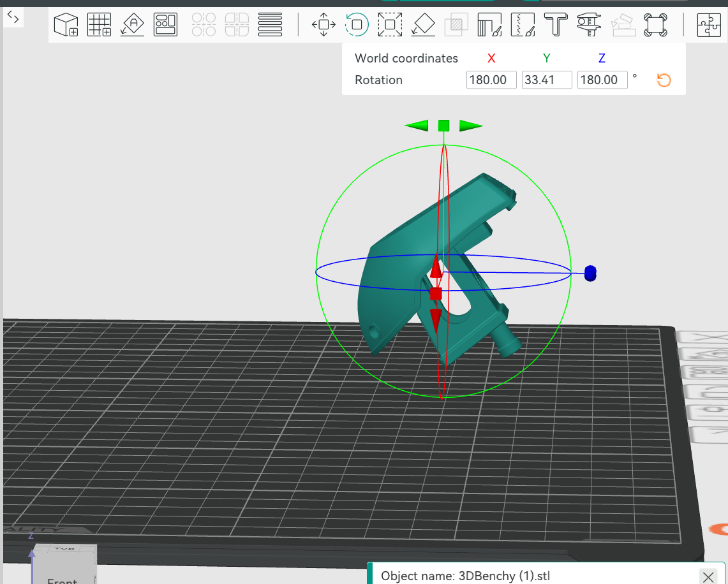Click the red upward cone handle

[436, 266]
